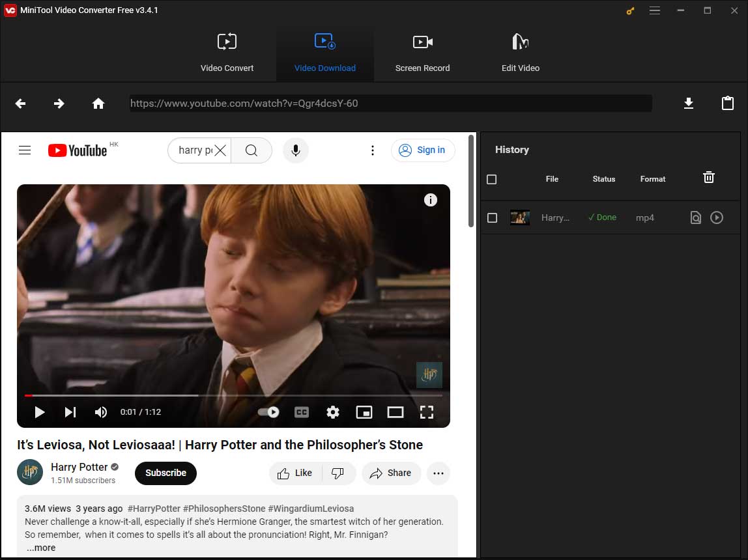748x560 pixels.
Task: Open the Edit Video tab
Action: tap(520, 53)
